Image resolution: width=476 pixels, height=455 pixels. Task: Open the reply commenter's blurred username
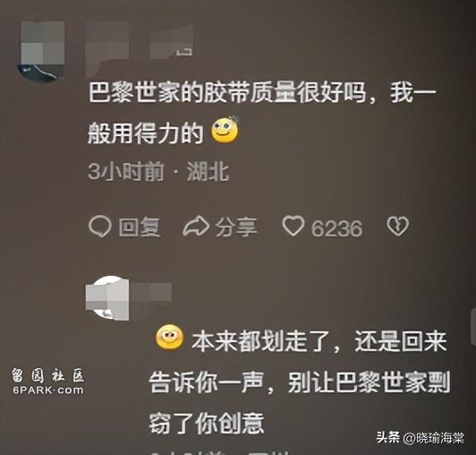[x=151, y=293]
